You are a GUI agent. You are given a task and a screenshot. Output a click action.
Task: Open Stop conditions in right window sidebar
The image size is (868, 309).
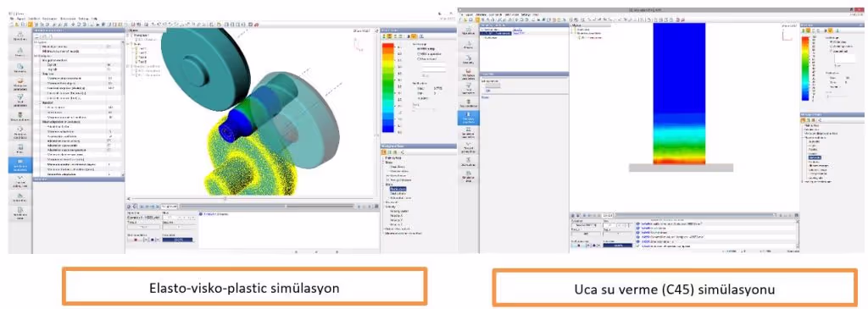tap(468, 103)
